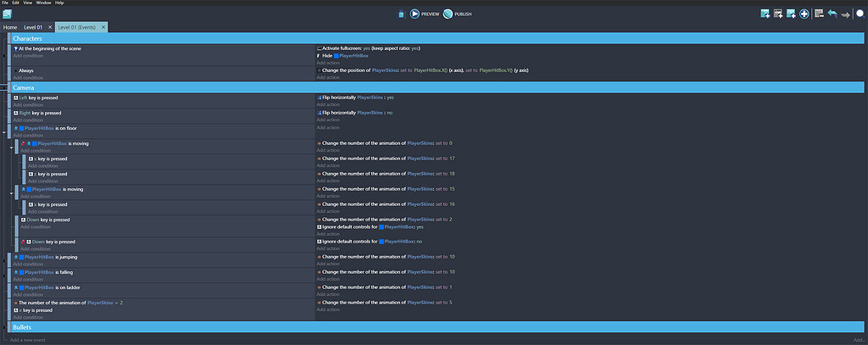Click animation 'set to 5' action
Image resolution: width=868 pixels, height=345 pixels.
tap(384, 303)
